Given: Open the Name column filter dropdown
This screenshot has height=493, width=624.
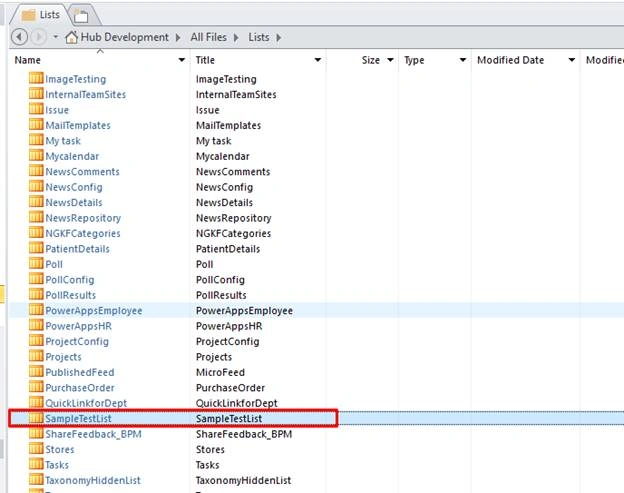Looking at the screenshot, I should click(x=181, y=60).
